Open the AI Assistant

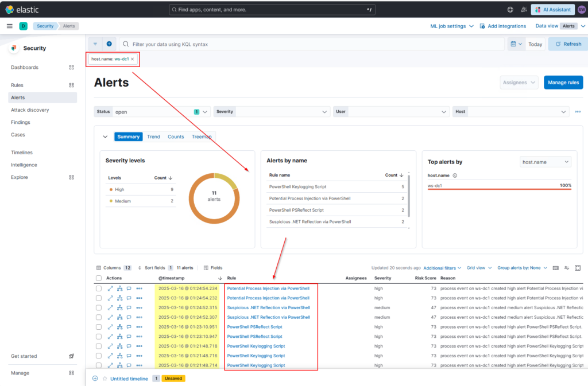click(x=553, y=10)
